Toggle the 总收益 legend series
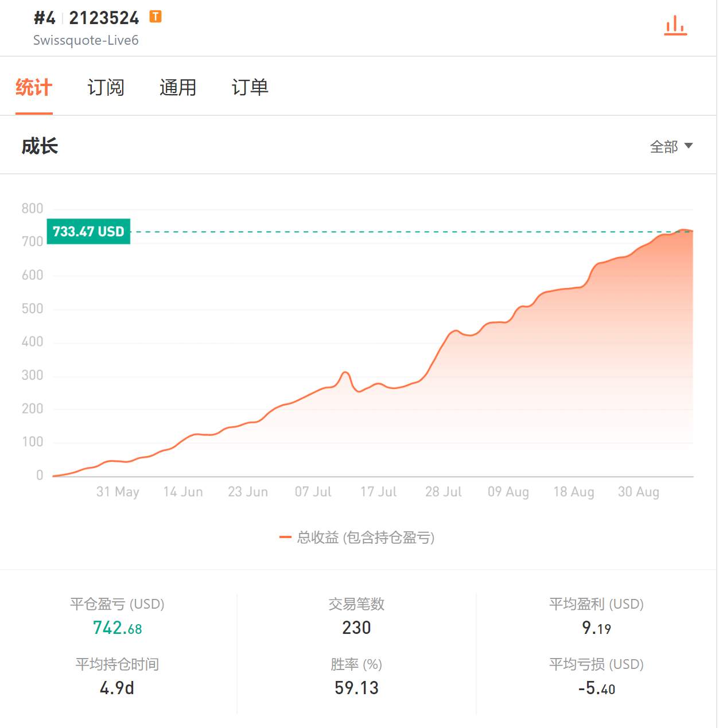This screenshot has width=719, height=728. point(357,538)
